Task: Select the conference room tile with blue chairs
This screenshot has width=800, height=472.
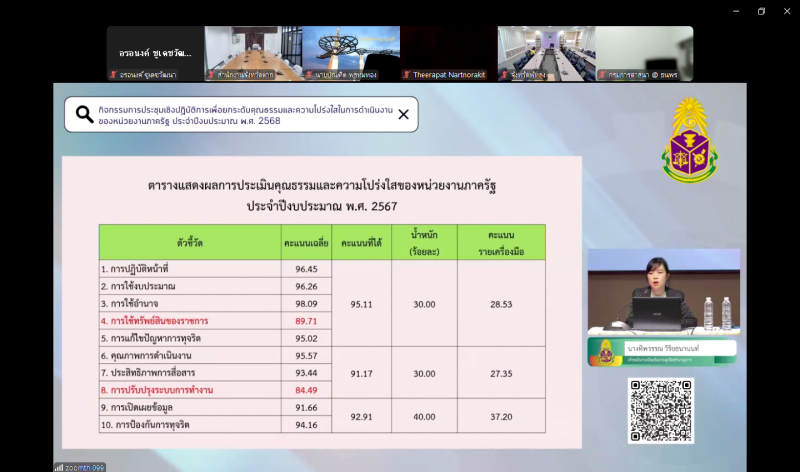Action: point(546,53)
